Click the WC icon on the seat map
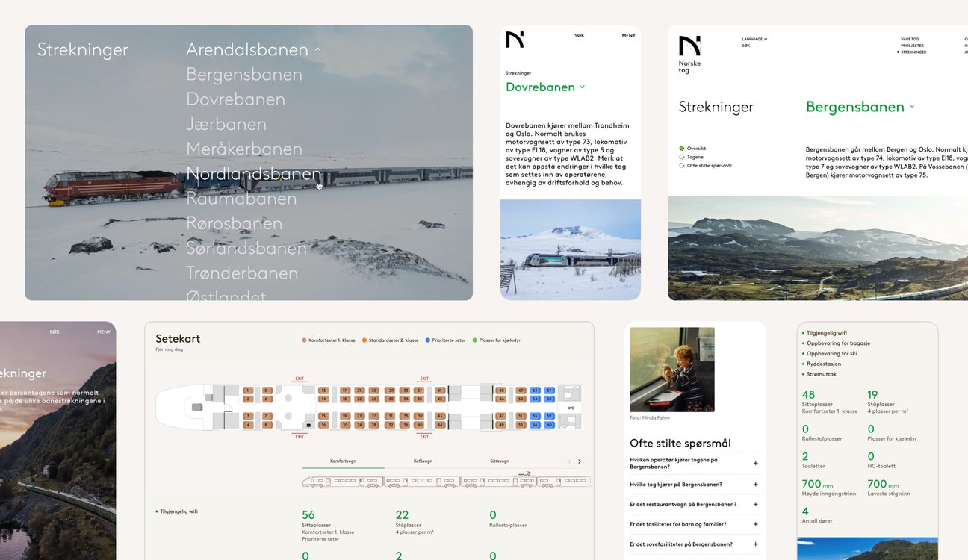 [x=571, y=408]
